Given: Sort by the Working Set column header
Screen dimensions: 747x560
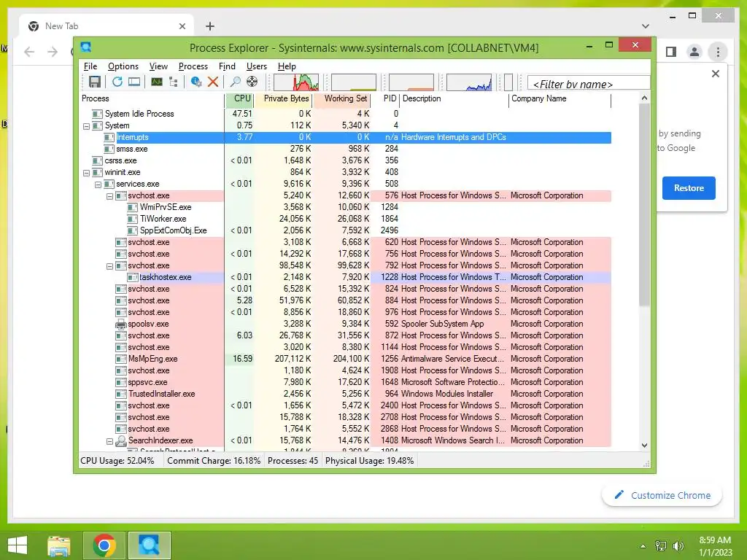Looking at the screenshot, I should coord(342,98).
